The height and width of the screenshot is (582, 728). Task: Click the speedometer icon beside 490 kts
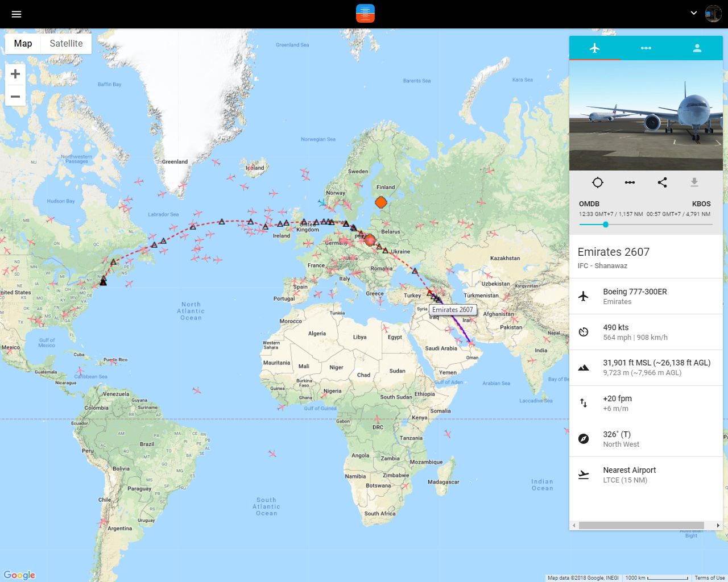pos(584,332)
